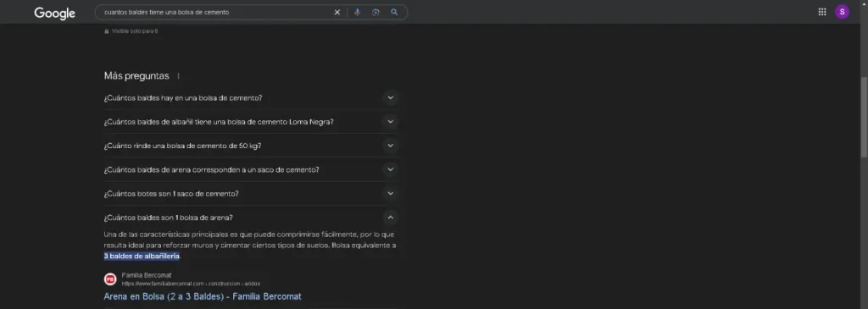Viewport: 868px width, 309px height.
Task: Expand the question about cemento Loma Negra
Action: (x=251, y=122)
